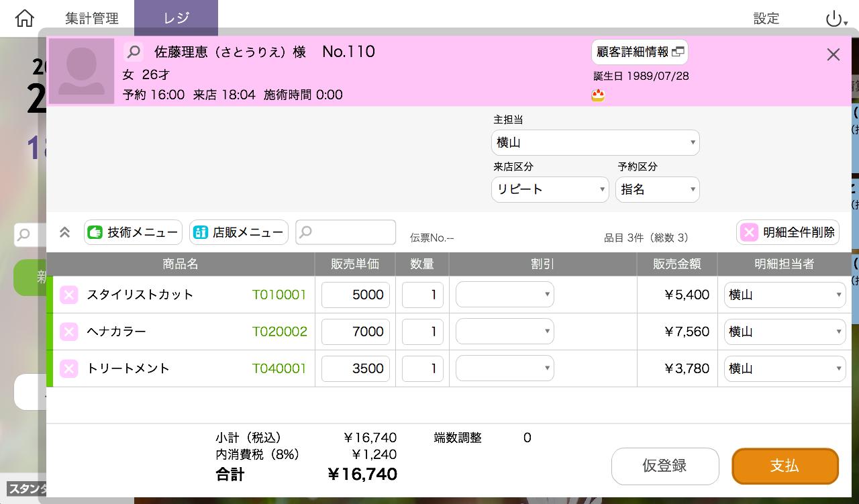The width and height of the screenshot is (859, 504).
Task: Remove the スタイリストカット line item
Action: 69,295
